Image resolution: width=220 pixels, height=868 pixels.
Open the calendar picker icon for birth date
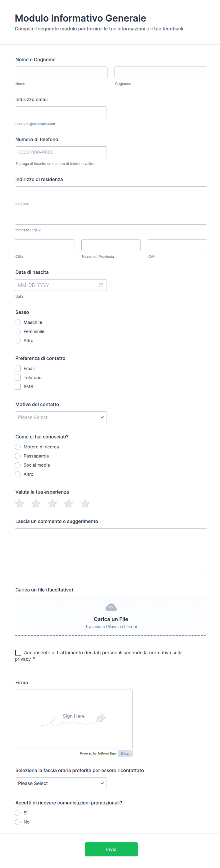coord(101,285)
